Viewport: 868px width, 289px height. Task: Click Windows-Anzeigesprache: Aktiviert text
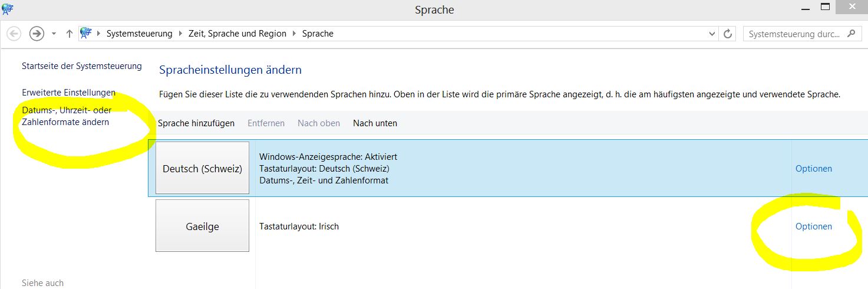pos(328,157)
